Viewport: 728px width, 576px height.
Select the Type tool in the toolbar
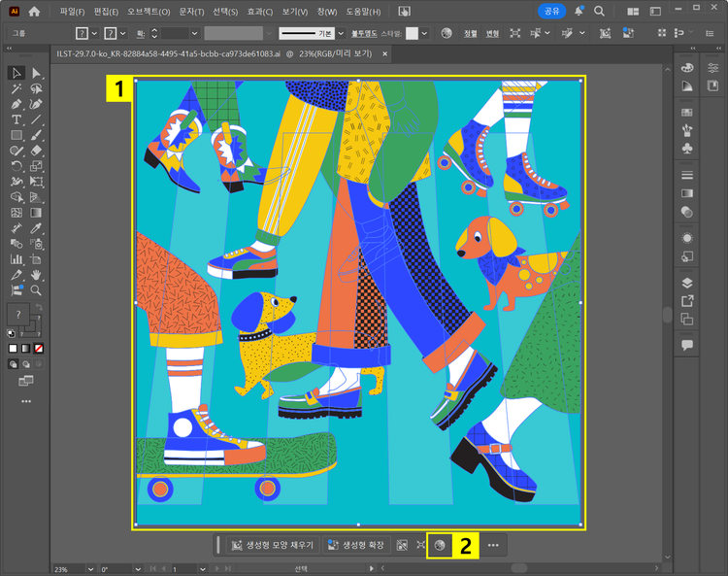tap(17, 119)
